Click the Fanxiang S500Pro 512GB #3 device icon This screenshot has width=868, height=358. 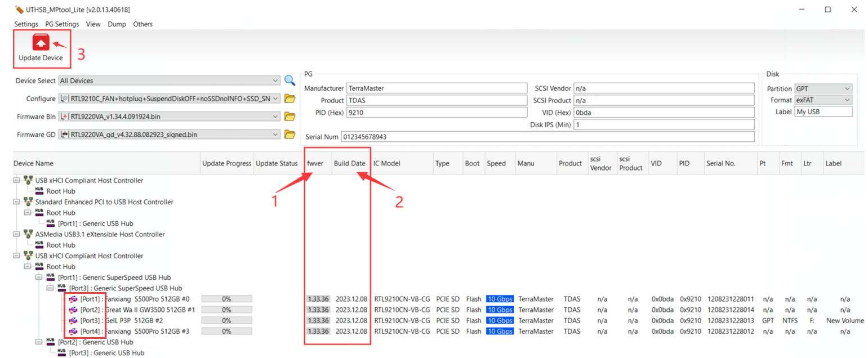(x=73, y=331)
